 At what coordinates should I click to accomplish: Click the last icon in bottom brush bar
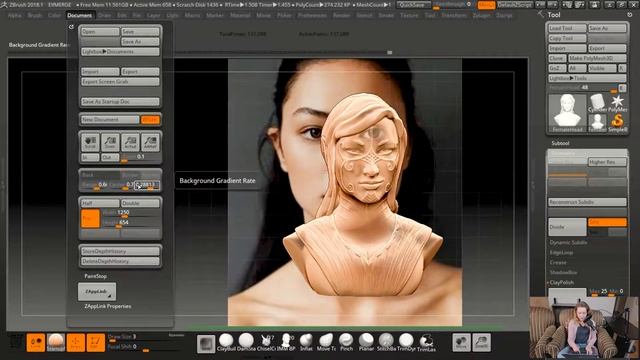(x=482, y=342)
